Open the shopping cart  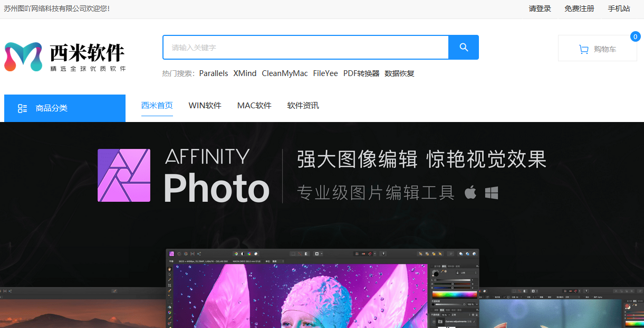tap(598, 48)
